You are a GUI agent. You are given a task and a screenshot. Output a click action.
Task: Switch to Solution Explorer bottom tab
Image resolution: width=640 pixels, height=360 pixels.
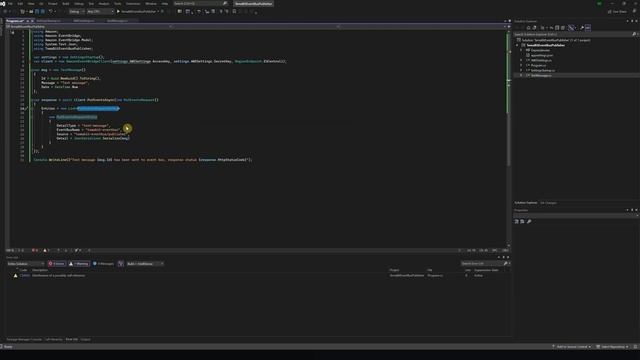point(526,203)
